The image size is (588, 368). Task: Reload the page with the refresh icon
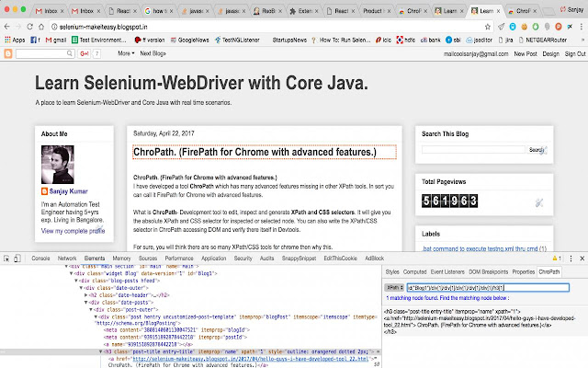[29, 27]
